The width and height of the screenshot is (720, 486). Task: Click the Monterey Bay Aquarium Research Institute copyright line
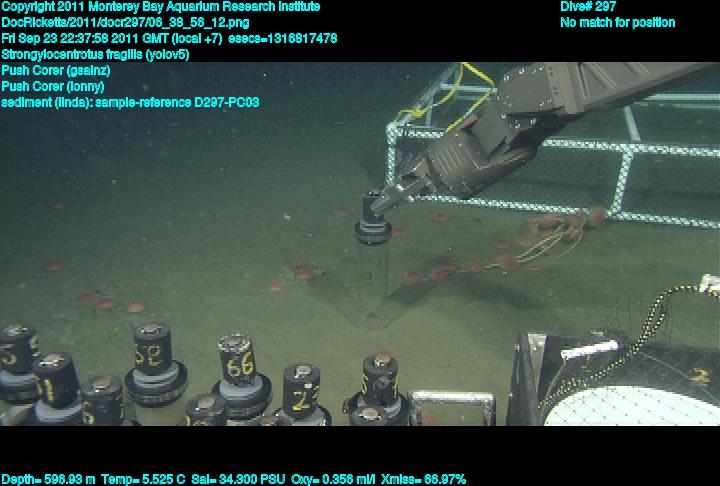click(x=161, y=7)
